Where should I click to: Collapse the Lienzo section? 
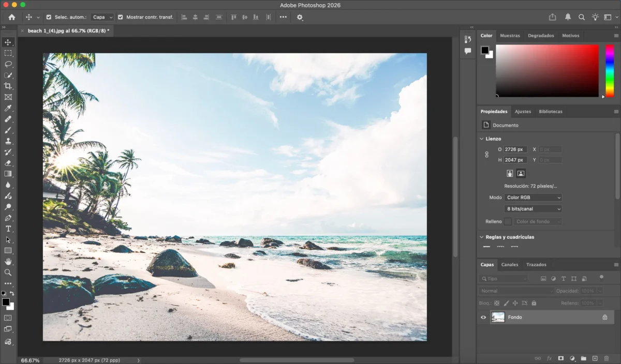pos(482,139)
